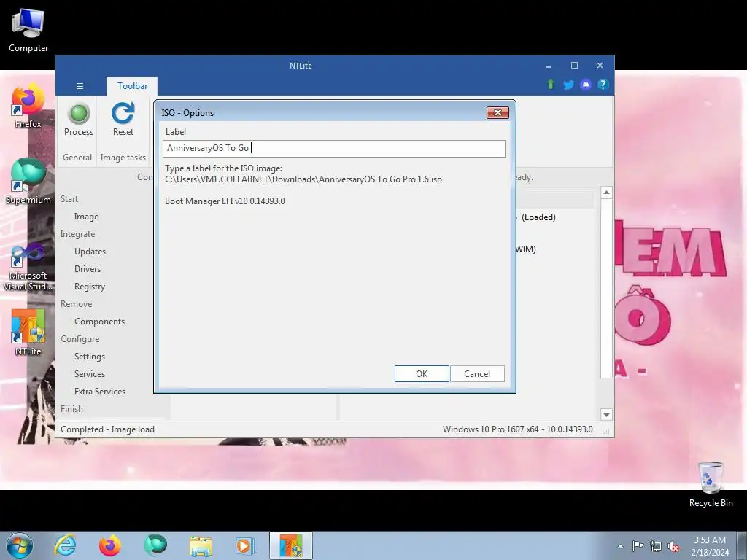Click the "(Loaded)" row text behind dialog

pyautogui.click(x=538, y=217)
